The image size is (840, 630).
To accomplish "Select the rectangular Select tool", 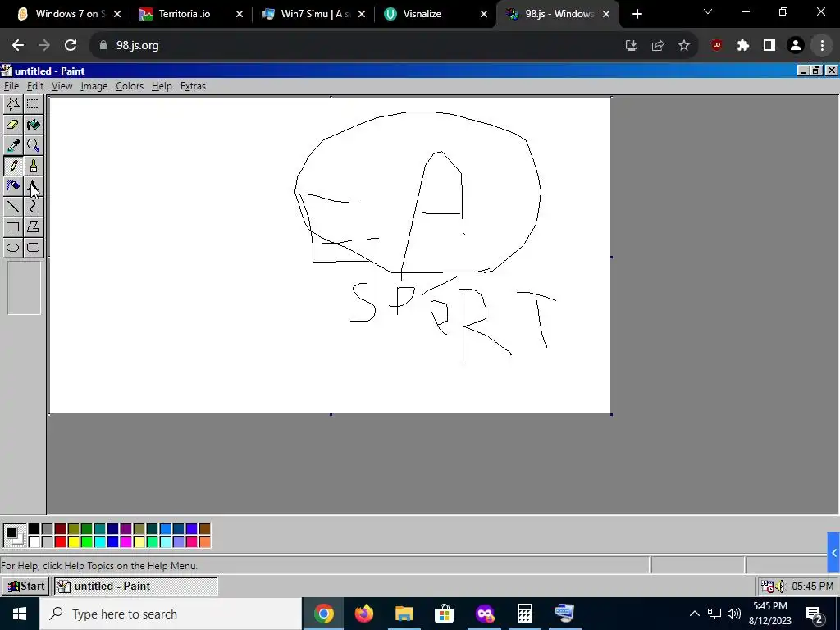I will click(33, 104).
